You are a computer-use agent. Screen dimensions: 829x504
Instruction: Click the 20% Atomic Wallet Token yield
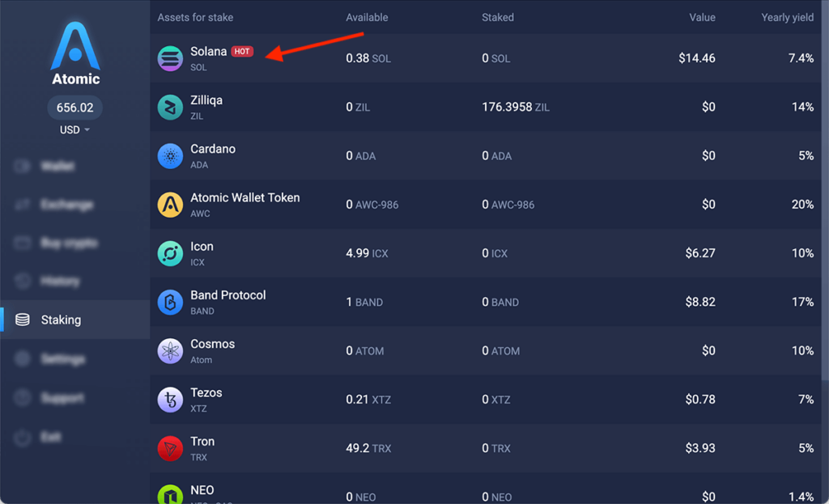point(802,205)
